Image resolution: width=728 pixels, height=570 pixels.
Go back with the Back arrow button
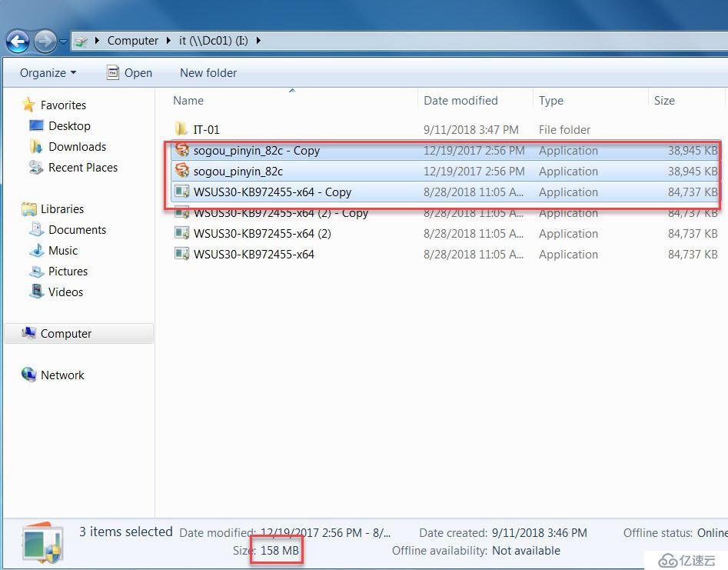[x=18, y=42]
